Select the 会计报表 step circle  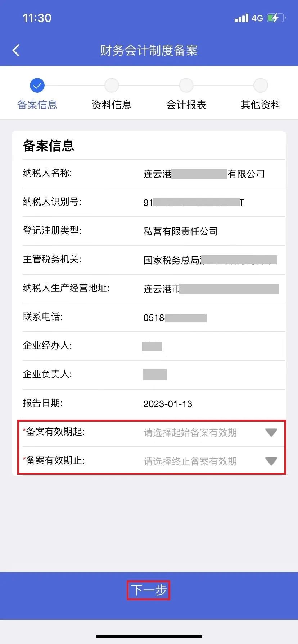click(186, 86)
